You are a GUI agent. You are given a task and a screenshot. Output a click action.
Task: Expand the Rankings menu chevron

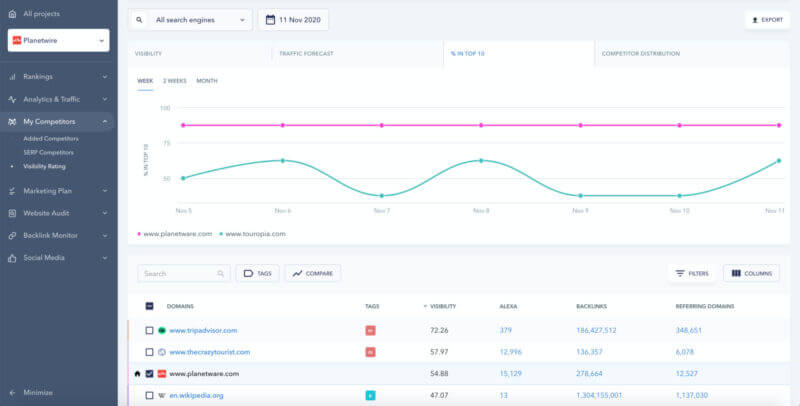tap(105, 77)
